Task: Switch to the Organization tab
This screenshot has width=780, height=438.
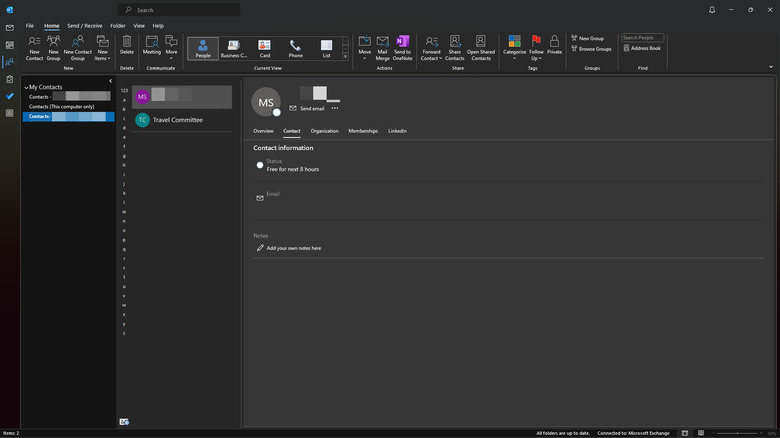Action: [324, 131]
